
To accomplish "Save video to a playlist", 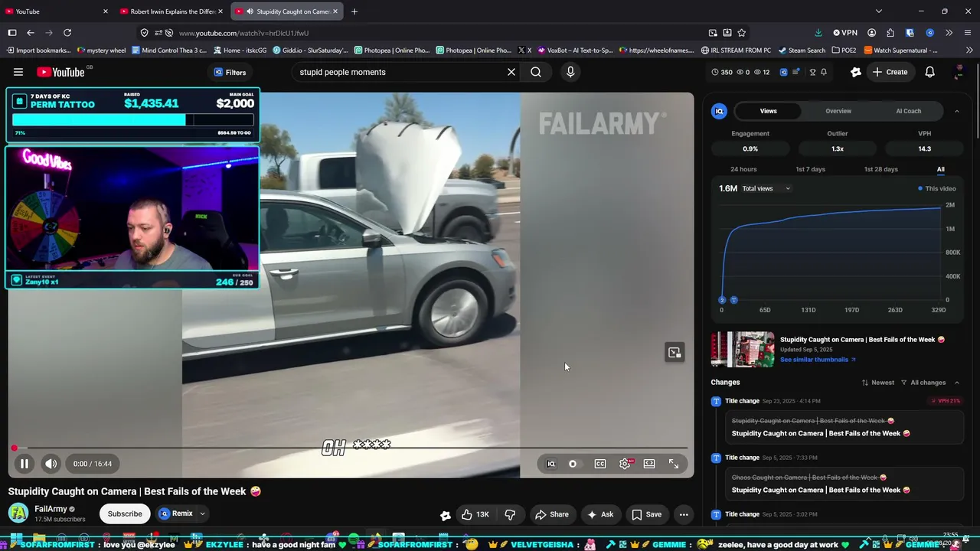I will coord(646,514).
